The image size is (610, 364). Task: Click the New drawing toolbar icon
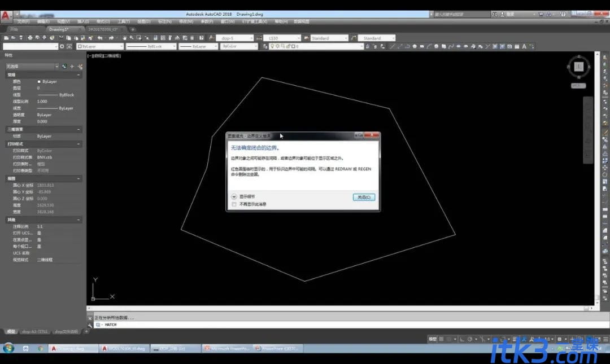tap(6, 38)
